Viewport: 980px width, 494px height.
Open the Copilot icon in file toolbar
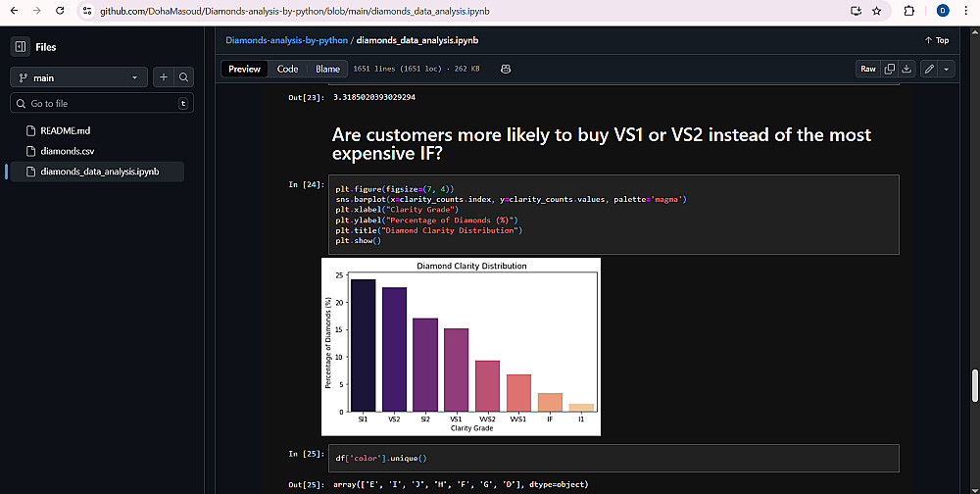pyautogui.click(x=506, y=69)
